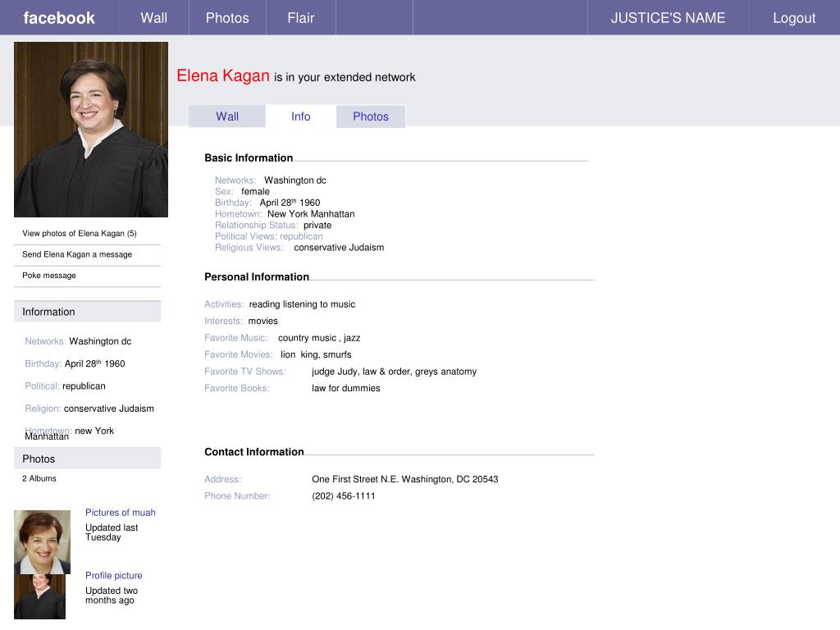Open Photos in the top navigation bar
The image size is (840, 630).
tap(227, 18)
